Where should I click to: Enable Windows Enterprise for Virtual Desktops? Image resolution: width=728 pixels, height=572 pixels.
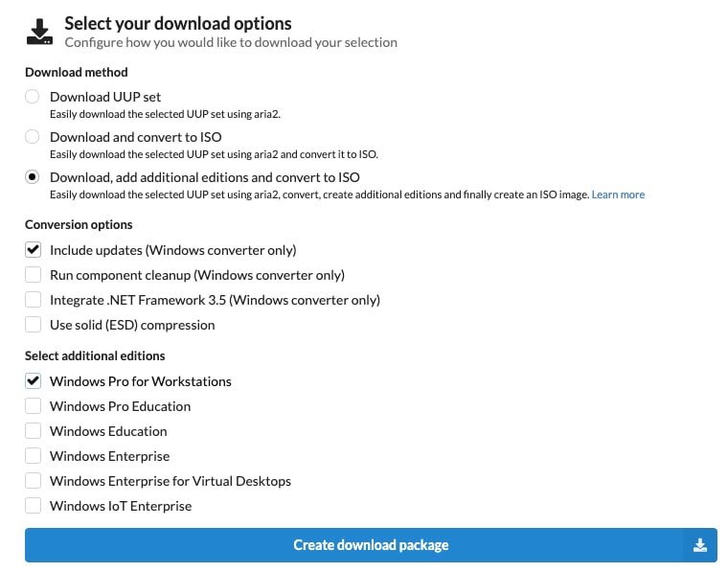coord(33,481)
